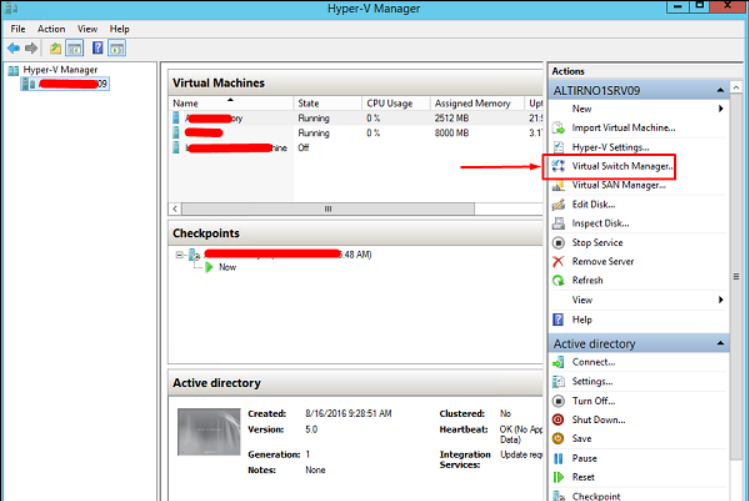Collapse the checkpoint tree node

tap(180, 255)
